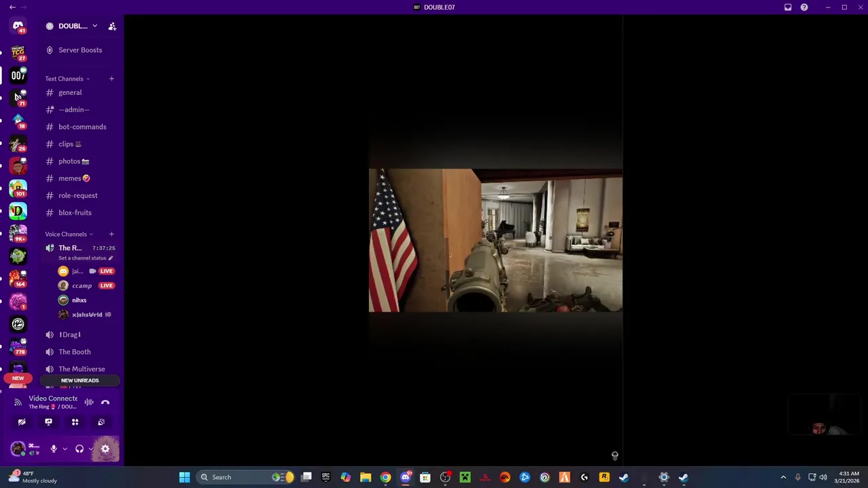The image size is (868, 488).
Task: Show hidden system tray icons
Action: click(783, 477)
